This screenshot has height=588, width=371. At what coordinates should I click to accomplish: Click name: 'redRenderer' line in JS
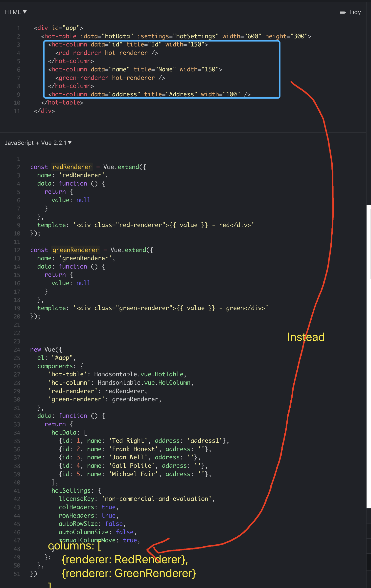[73, 175]
